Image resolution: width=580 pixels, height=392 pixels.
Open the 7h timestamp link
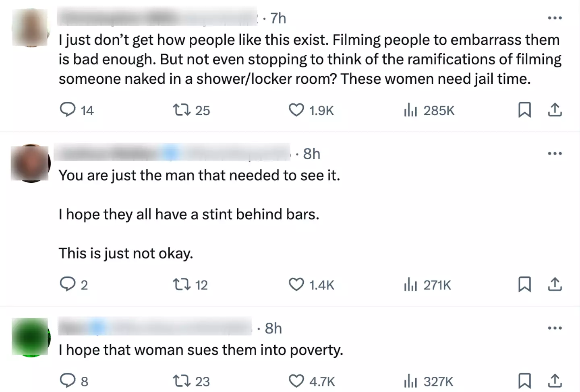point(278,19)
